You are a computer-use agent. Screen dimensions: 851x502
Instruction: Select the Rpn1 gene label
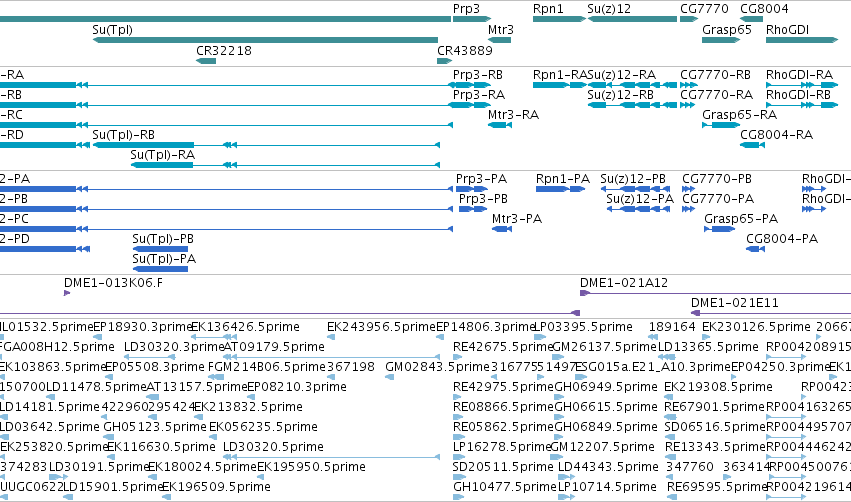[548, 9]
